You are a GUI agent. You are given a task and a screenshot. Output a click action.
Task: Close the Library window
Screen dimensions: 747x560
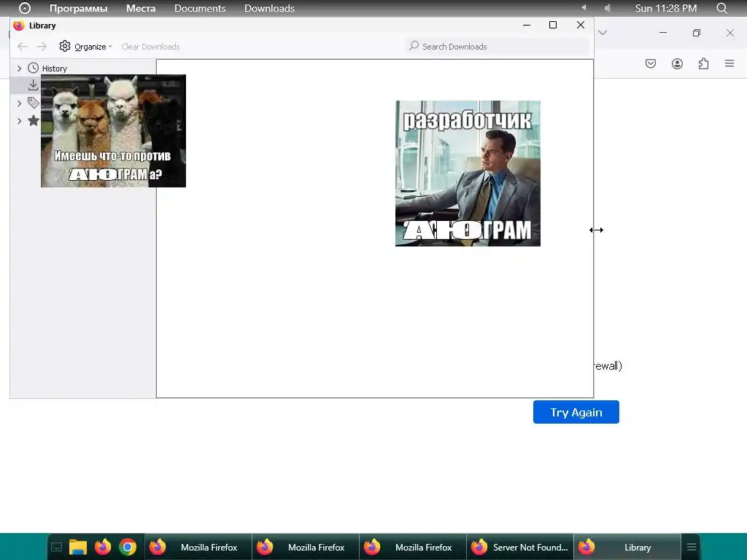pos(580,25)
